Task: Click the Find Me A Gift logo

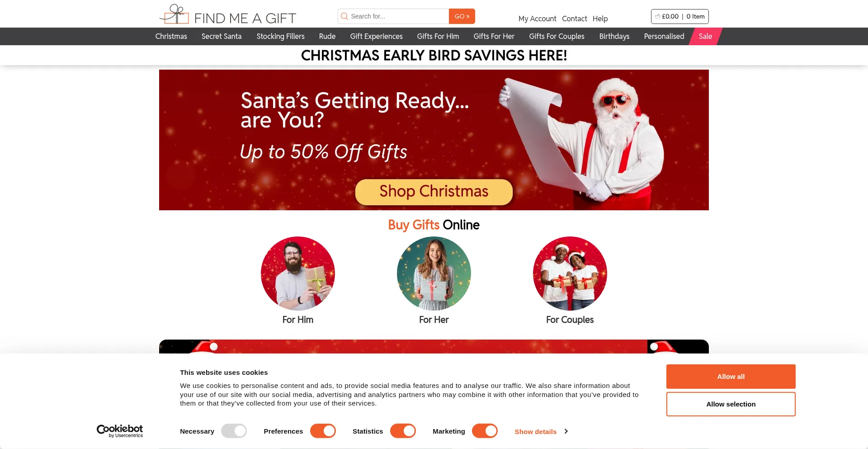Action: (228, 15)
